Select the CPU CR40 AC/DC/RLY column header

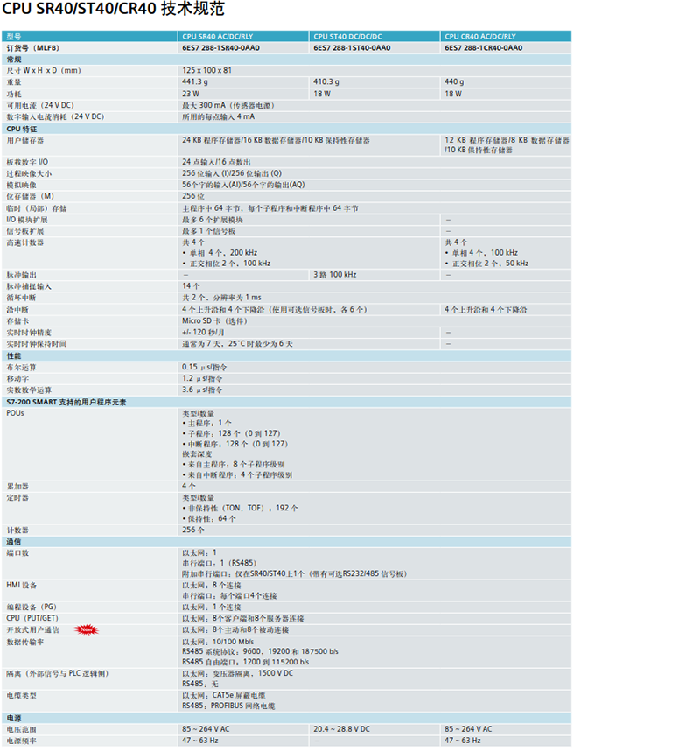(x=485, y=37)
